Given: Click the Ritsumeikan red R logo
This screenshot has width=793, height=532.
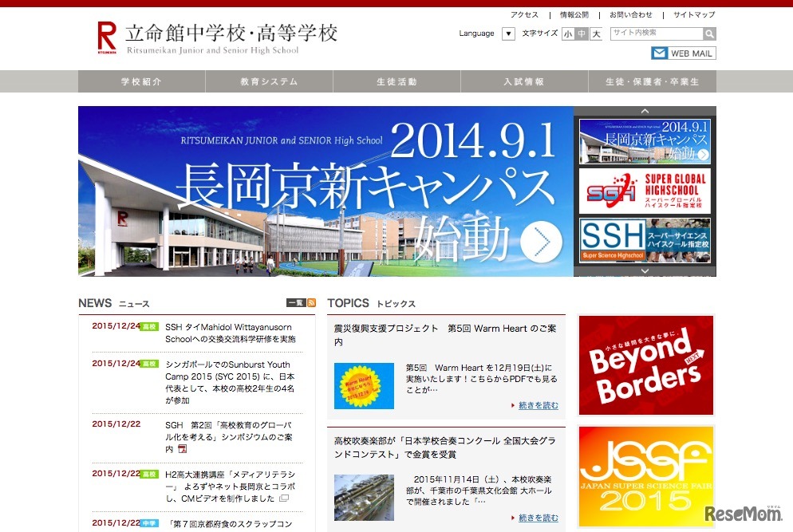Looking at the screenshot, I should click(107, 37).
